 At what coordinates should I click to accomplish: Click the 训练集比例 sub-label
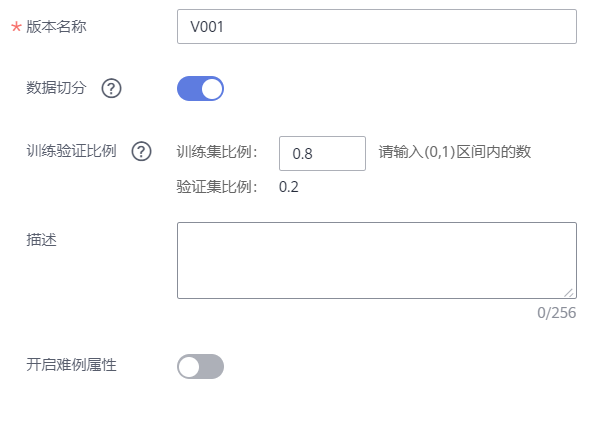point(217,152)
